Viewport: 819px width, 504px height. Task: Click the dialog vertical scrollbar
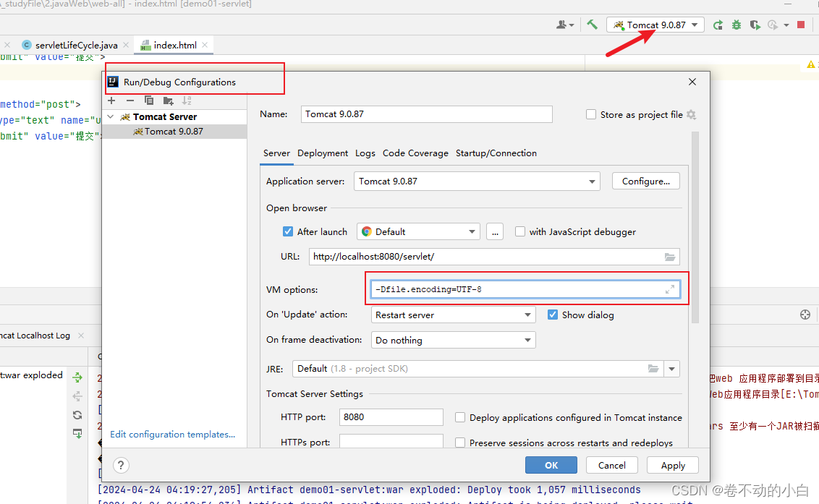coord(695,228)
